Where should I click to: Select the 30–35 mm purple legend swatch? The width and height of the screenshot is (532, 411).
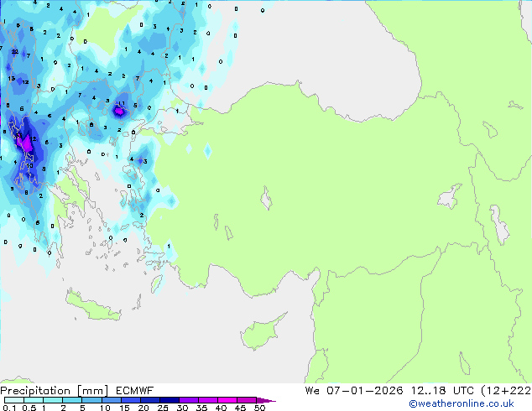coord(188,400)
